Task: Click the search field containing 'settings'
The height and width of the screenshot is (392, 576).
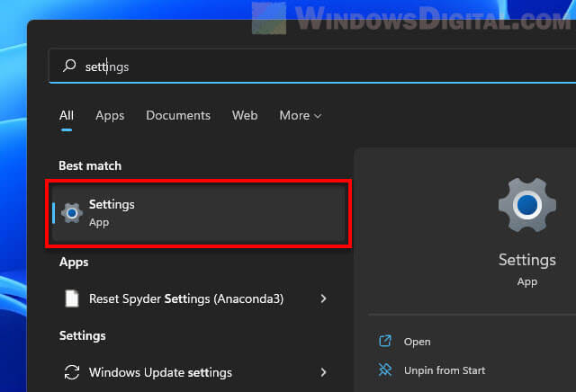Action: point(312,67)
